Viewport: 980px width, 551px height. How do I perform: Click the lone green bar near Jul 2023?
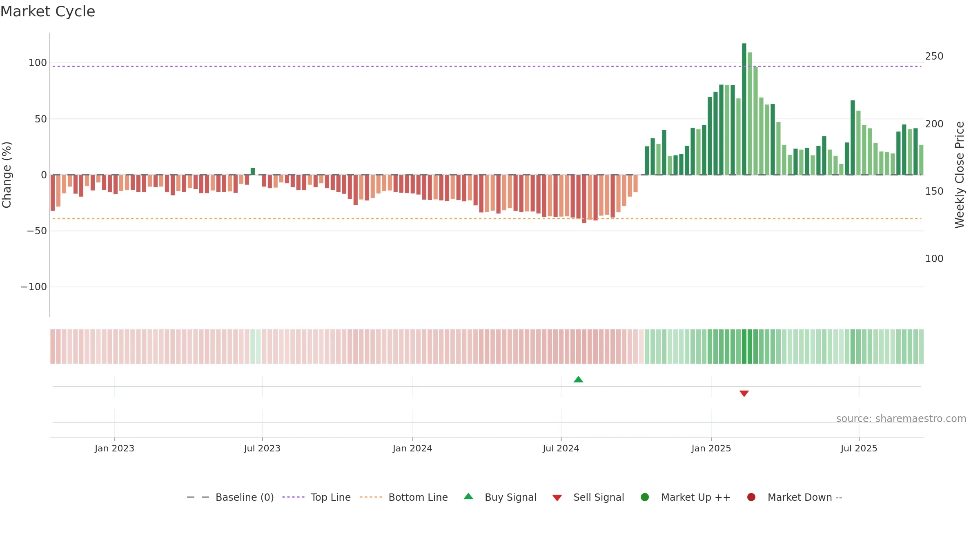pos(253,171)
